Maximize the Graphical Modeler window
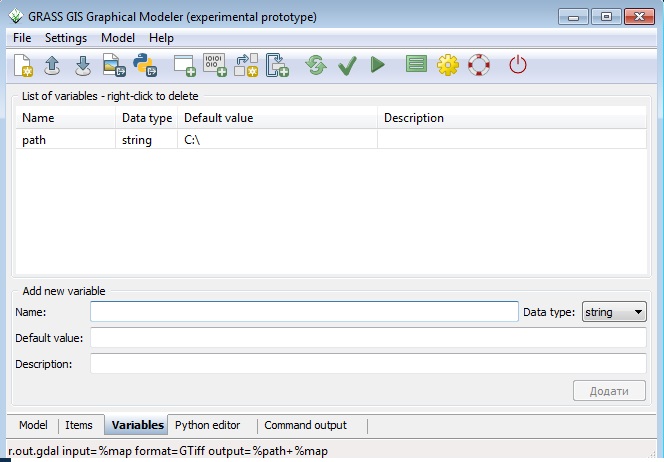Viewport: 664px width, 462px height. (606, 17)
